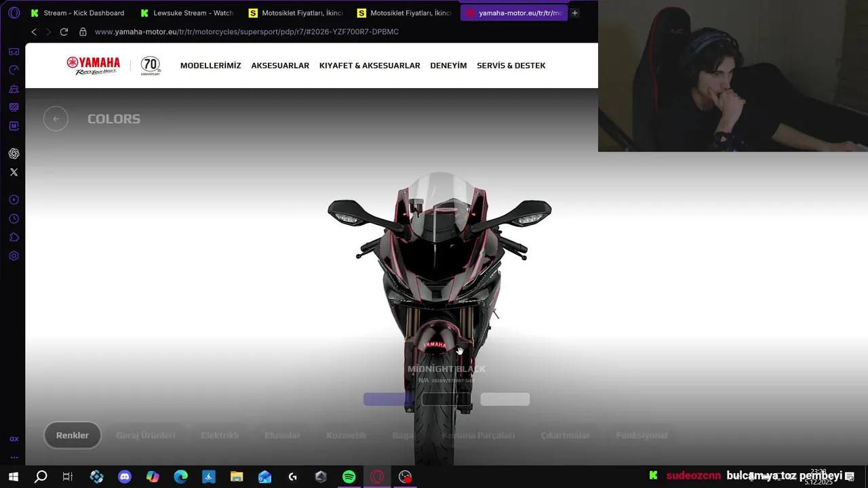Open GX Corner gamepad icon in sidebar
Screen dimensions: 868x488
[x=14, y=52]
